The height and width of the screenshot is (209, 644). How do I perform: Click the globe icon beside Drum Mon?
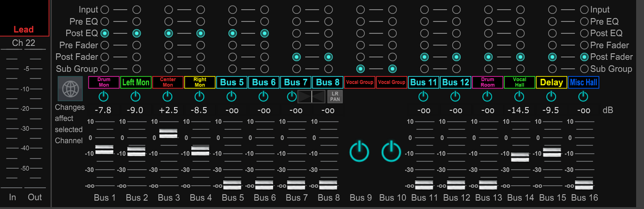pyautogui.click(x=69, y=89)
